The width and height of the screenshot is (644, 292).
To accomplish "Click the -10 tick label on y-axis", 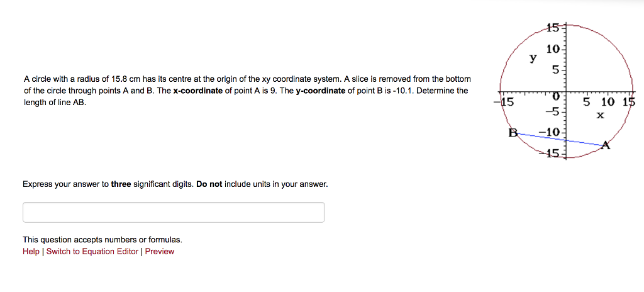I will [x=550, y=132].
